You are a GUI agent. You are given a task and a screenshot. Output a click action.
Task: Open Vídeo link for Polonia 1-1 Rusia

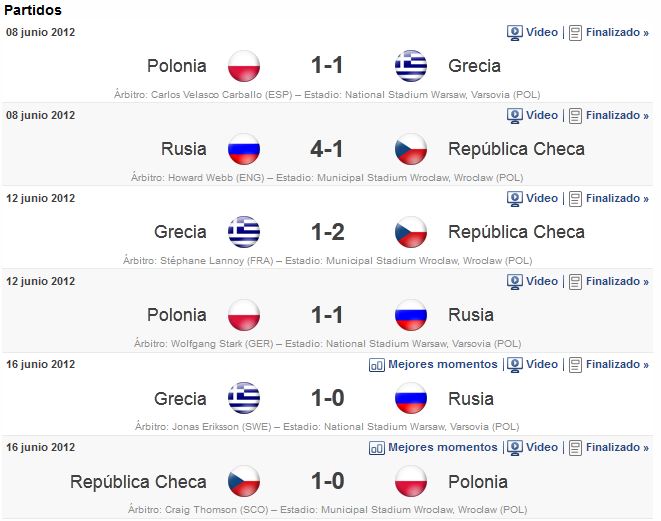[x=542, y=281]
